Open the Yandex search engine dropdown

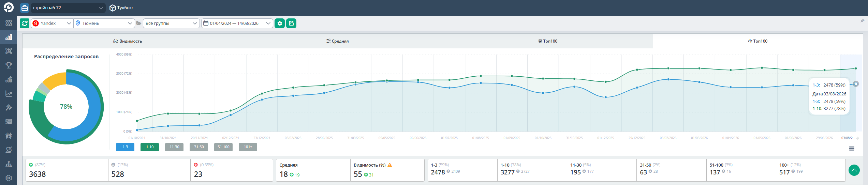tap(52, 23)
